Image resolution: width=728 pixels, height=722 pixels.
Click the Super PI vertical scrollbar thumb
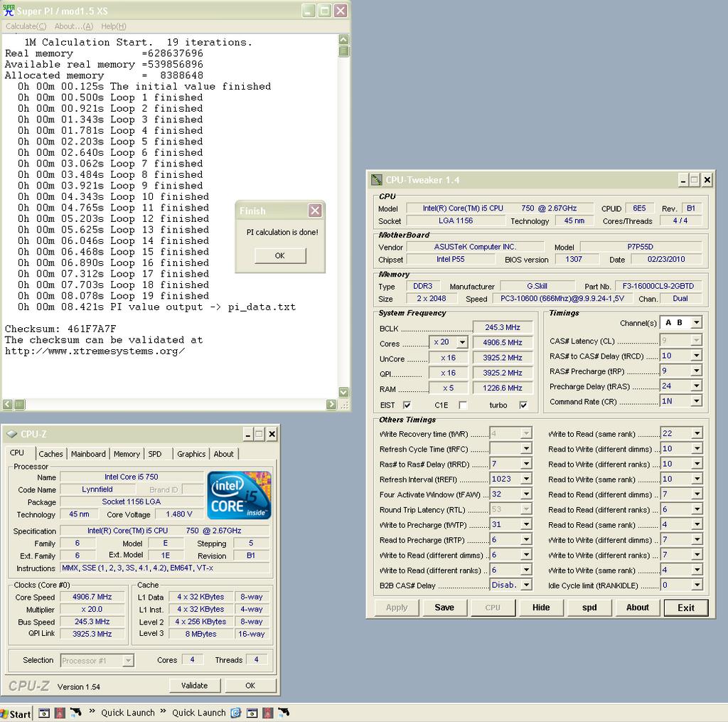click(343, 51)
